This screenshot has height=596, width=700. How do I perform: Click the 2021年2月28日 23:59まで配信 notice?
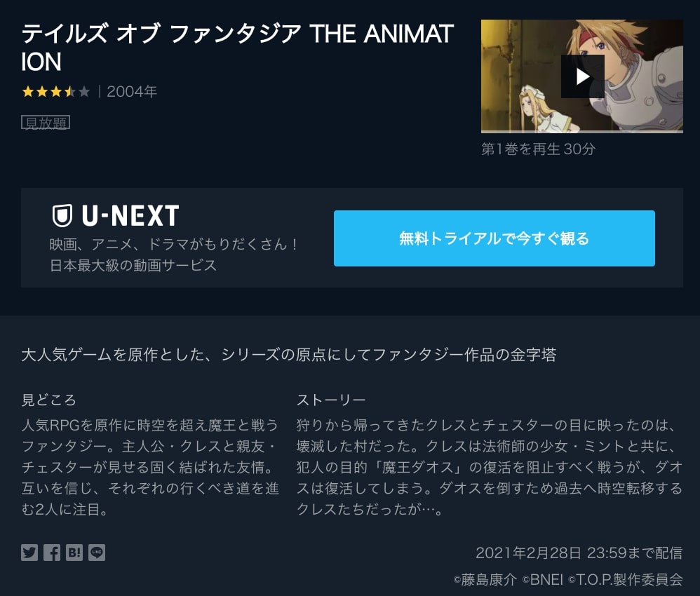click(579, 553)
